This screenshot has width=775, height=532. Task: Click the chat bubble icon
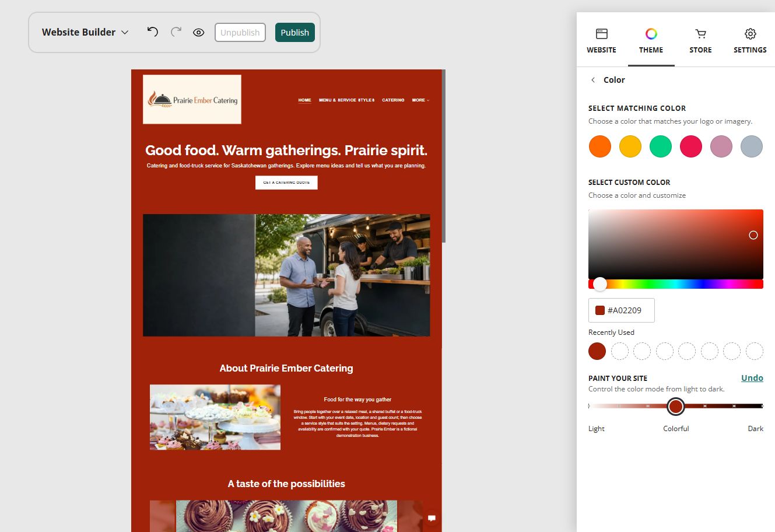click(432, 518)
